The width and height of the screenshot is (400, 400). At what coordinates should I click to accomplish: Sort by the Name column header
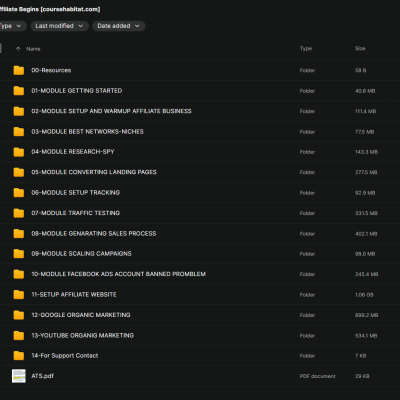pyautogui.click(x=33, y=49)
